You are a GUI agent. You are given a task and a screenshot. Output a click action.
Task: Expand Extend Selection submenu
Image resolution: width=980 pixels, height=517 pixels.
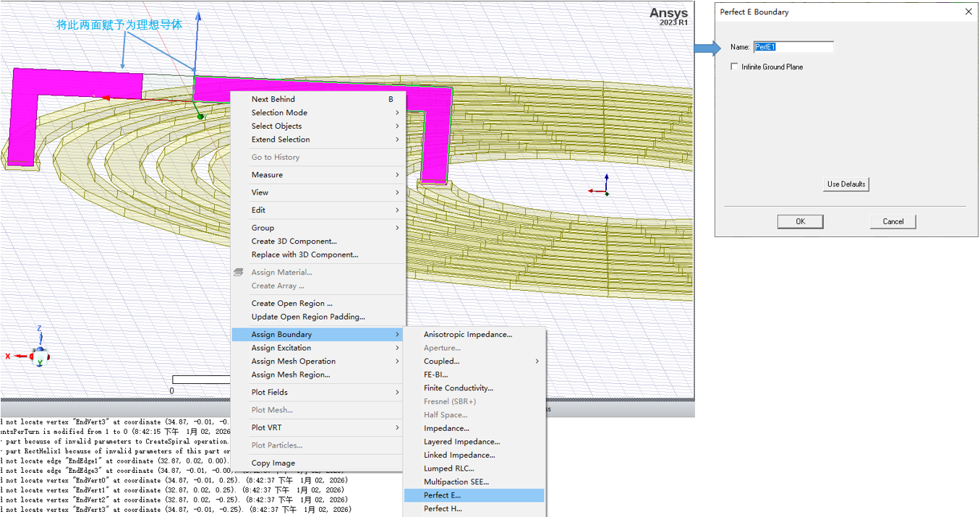click(x=318, y=140)
